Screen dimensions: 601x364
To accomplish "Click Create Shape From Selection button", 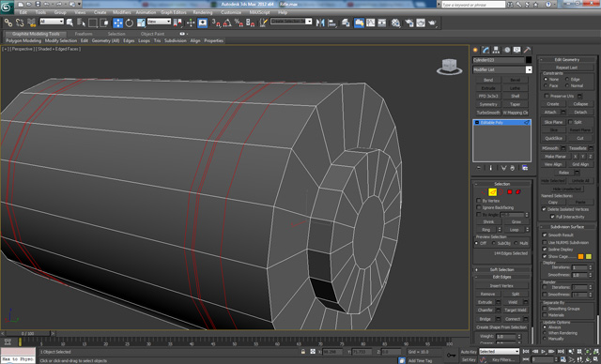I will (x=501, y=327).
